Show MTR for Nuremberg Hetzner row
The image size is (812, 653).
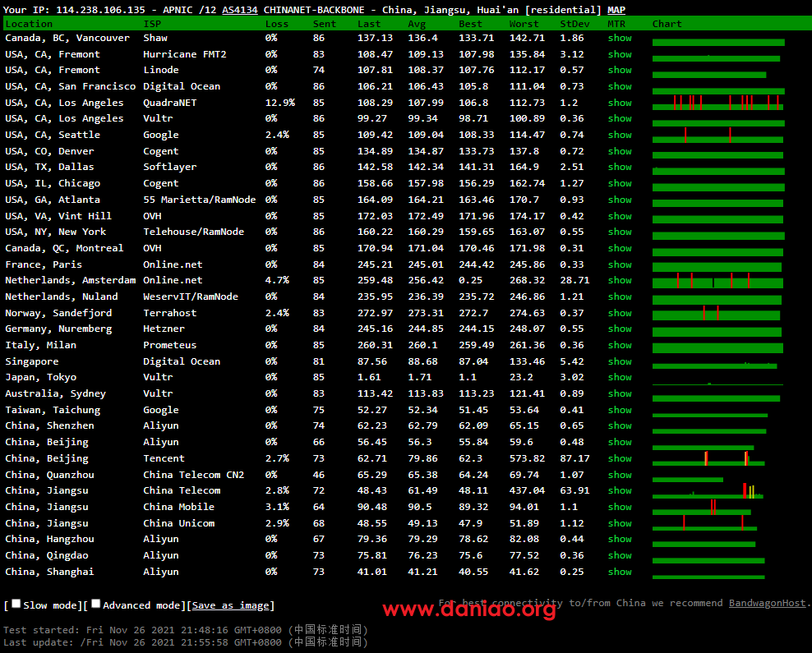tap(620, 329)
